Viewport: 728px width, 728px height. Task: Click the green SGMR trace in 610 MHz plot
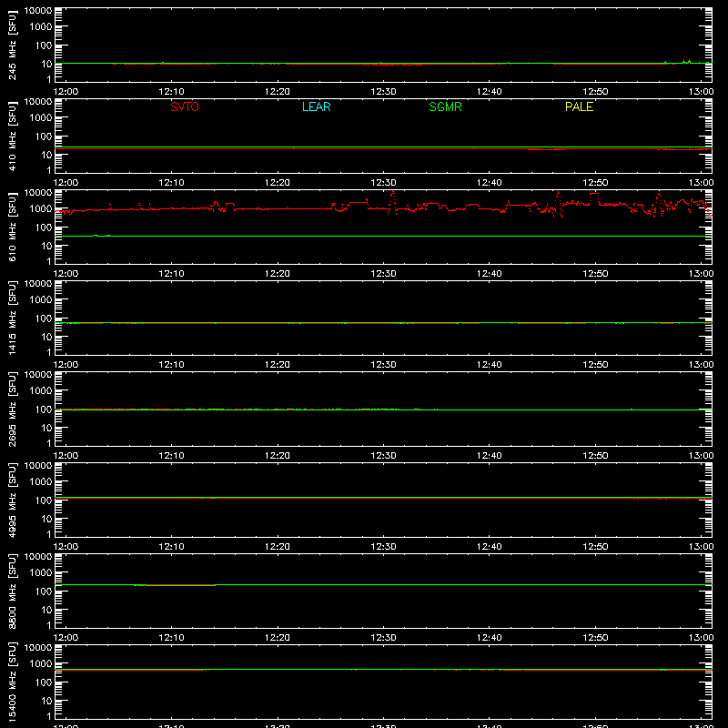pyautogui.click(x=383, y=237)
